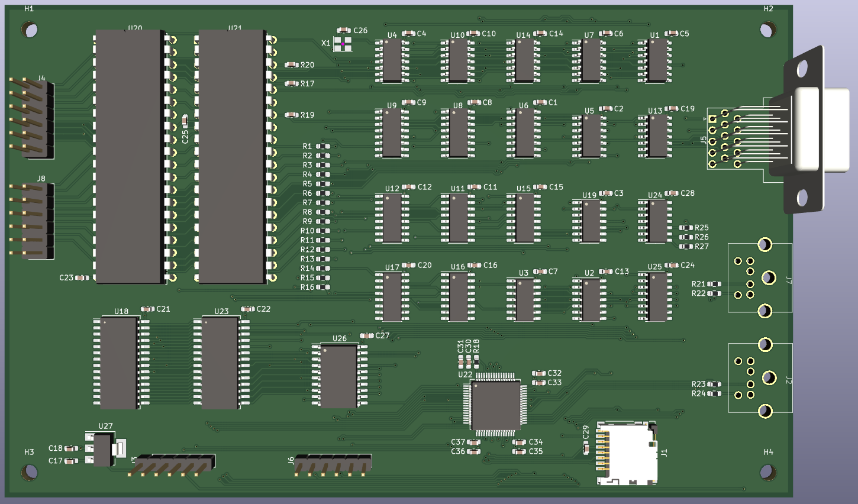Select the U21 DIP chip
The image size is (858, 504).
pyautogui.click(x=231, y=157)
